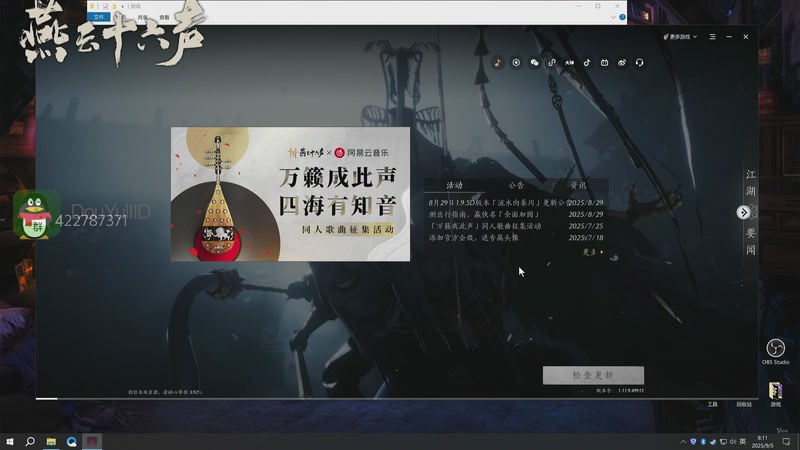The width and height of the screenshot is (800, 450).
Task: Click the '更多' link under news
Action: [x=592, y=252]
